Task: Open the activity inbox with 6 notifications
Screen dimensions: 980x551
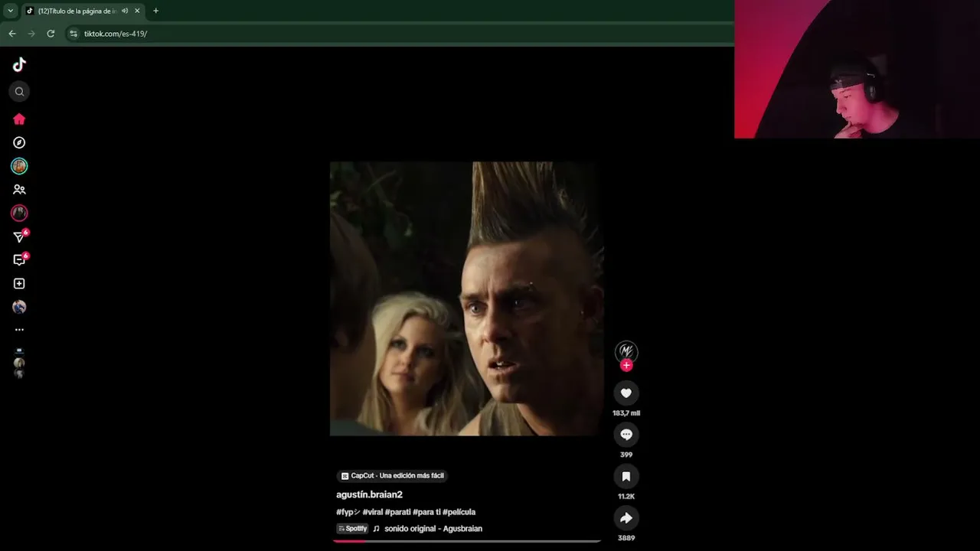Action: [20, 259]
